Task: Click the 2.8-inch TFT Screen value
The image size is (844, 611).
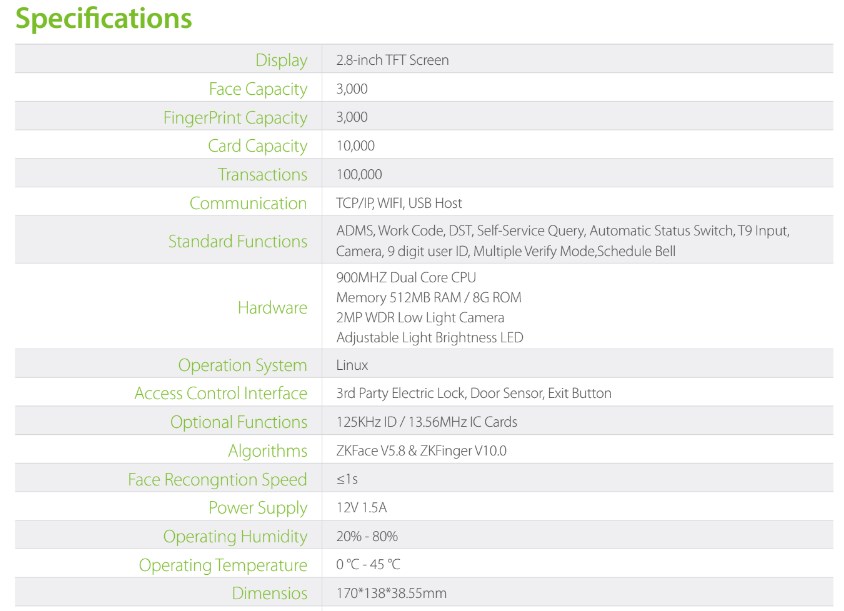Action: click(392, 60)
